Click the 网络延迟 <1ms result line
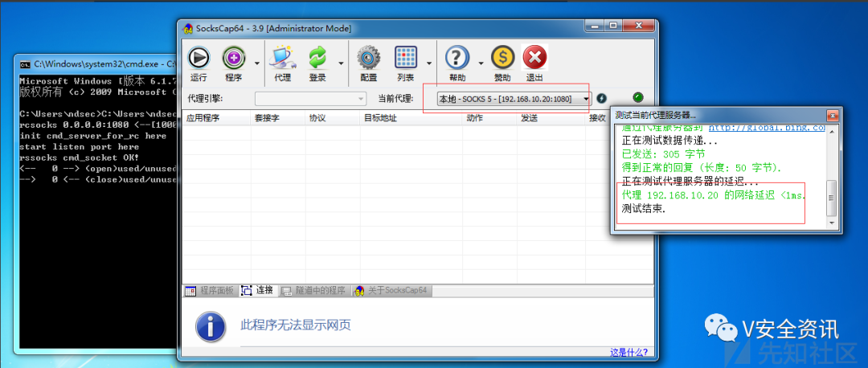The height and width of the screenshot is (368, 868). pos(714,194)
